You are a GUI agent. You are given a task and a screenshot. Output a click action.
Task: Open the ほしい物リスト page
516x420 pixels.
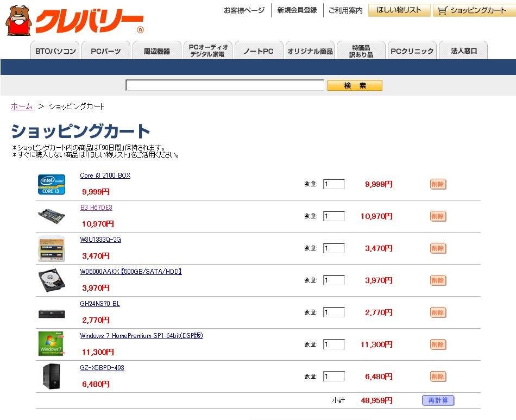(399, 10)
